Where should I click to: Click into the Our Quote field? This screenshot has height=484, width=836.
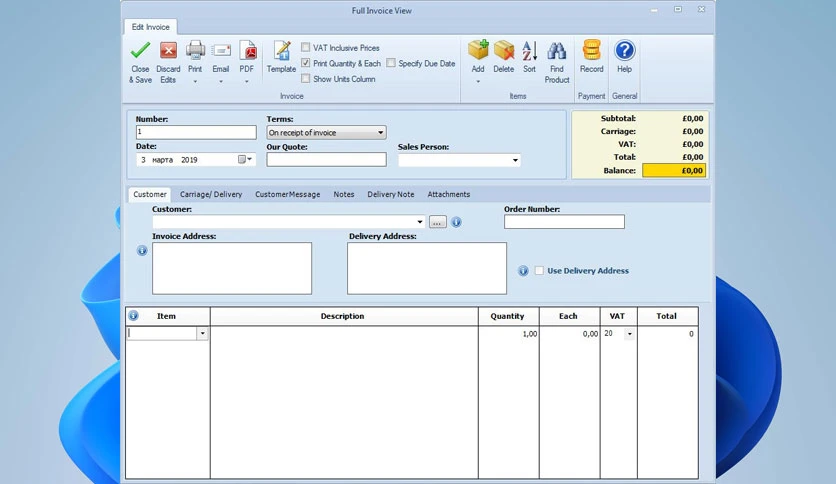coord(326,159)
